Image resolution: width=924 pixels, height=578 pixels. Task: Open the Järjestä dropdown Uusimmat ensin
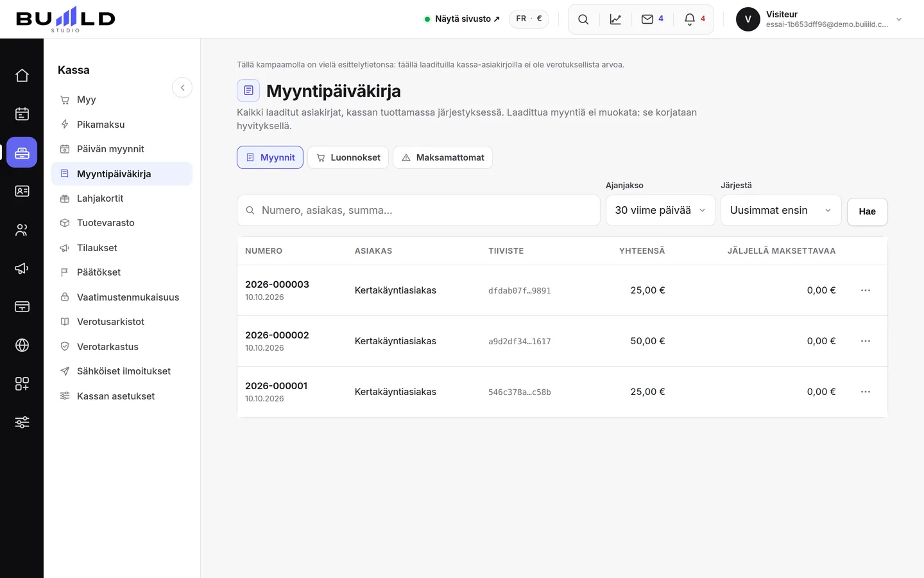781,211
